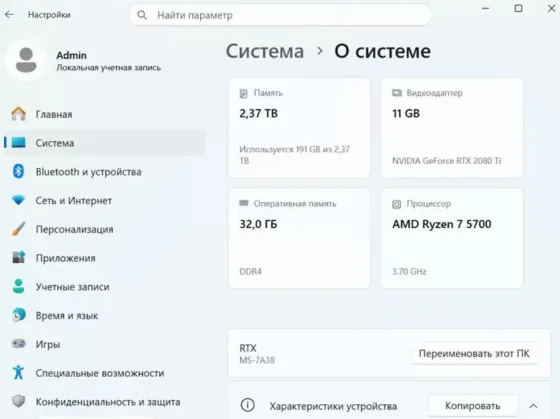Click the Приложения apps icon
The width and height of the screenshot is (560, 419).
tap(18, 257)
